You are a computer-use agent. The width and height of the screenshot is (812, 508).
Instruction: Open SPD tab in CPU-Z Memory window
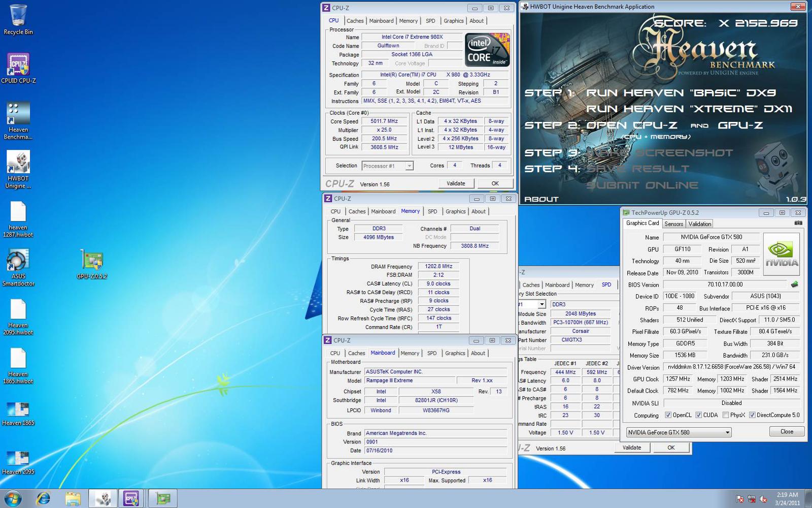[x=432, y=211]
